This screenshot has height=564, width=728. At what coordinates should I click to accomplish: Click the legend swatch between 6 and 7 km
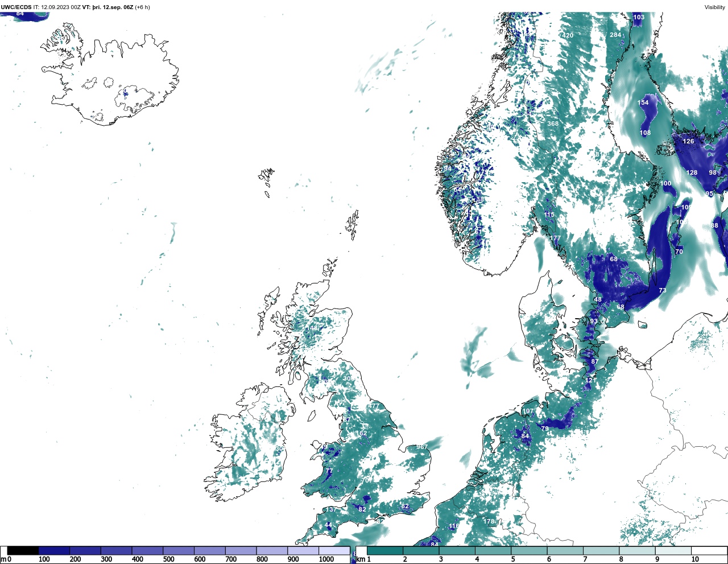pos(565,551)
